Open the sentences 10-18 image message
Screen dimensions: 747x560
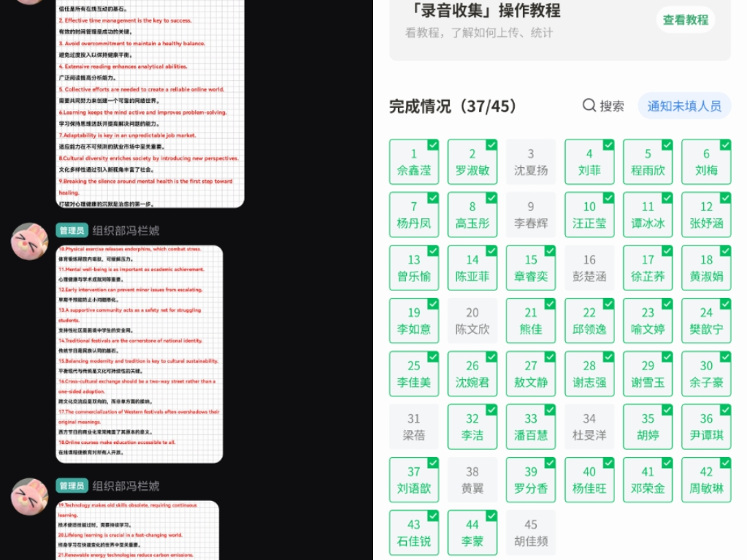coord(139,354)
